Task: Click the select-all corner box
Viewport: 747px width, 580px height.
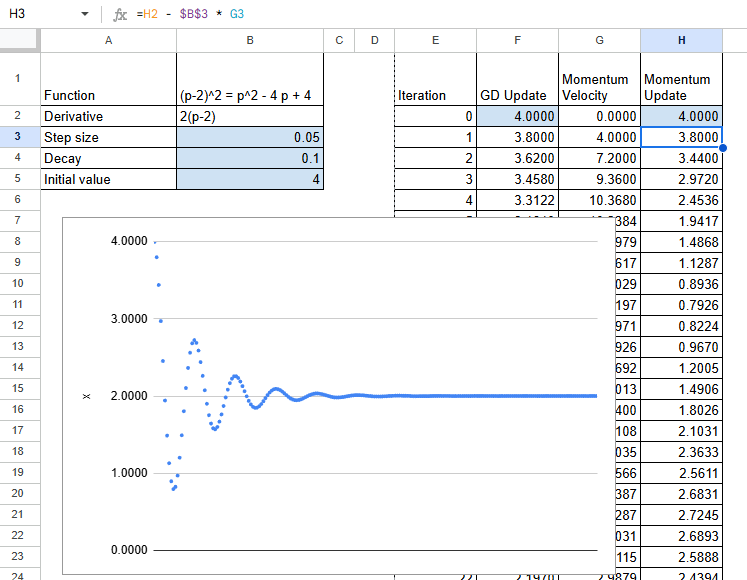Action: point(19,40)
